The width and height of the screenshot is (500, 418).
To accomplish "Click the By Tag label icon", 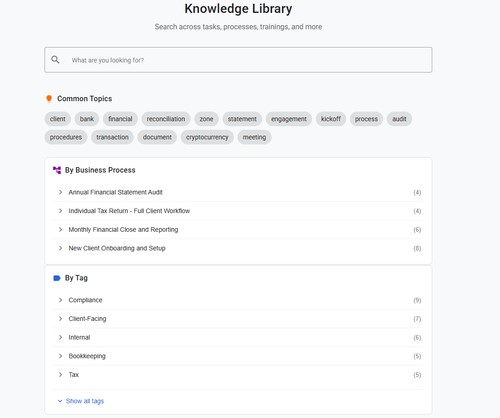I will click(57, 278).
